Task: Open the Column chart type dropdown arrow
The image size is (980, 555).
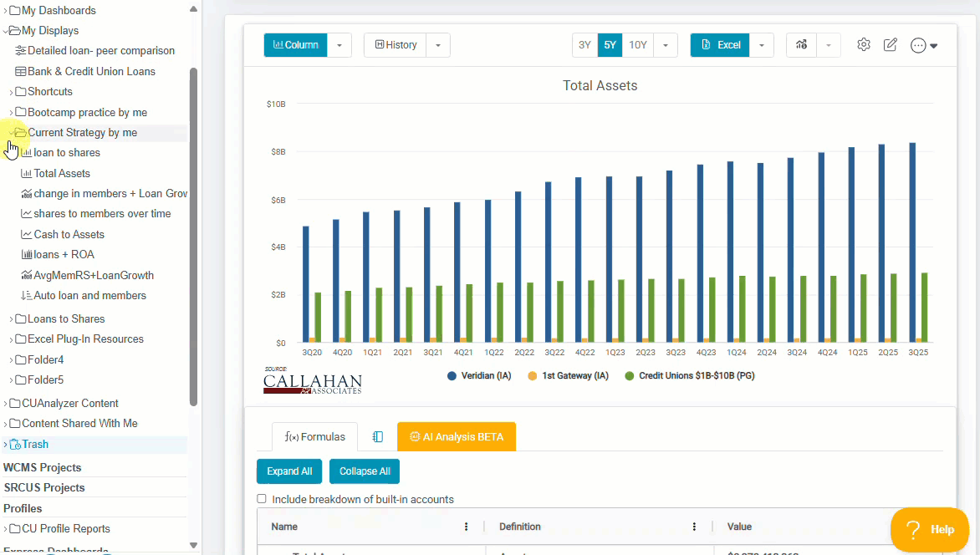Action: pyautogui.click(x=339, y=45)
